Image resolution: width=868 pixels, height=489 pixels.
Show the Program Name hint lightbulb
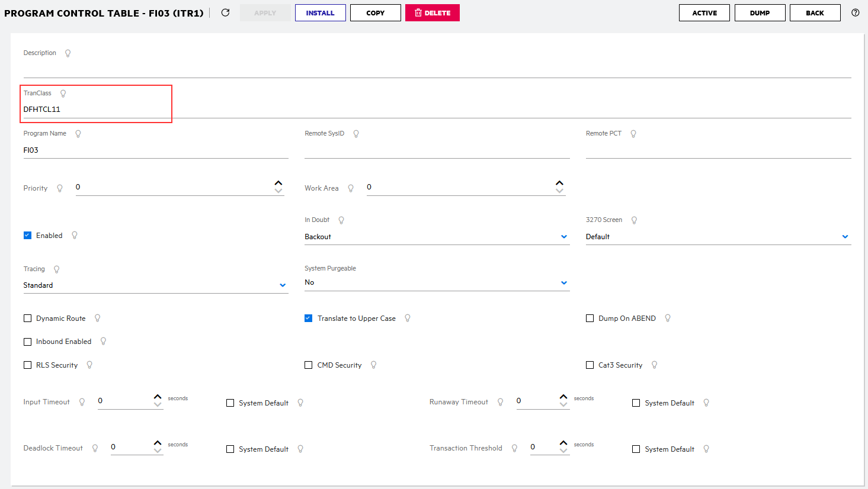[78, 134]
